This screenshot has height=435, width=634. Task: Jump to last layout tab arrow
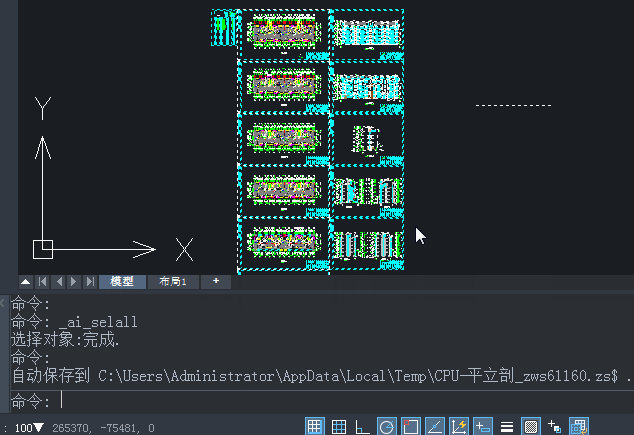pos(90,281)
